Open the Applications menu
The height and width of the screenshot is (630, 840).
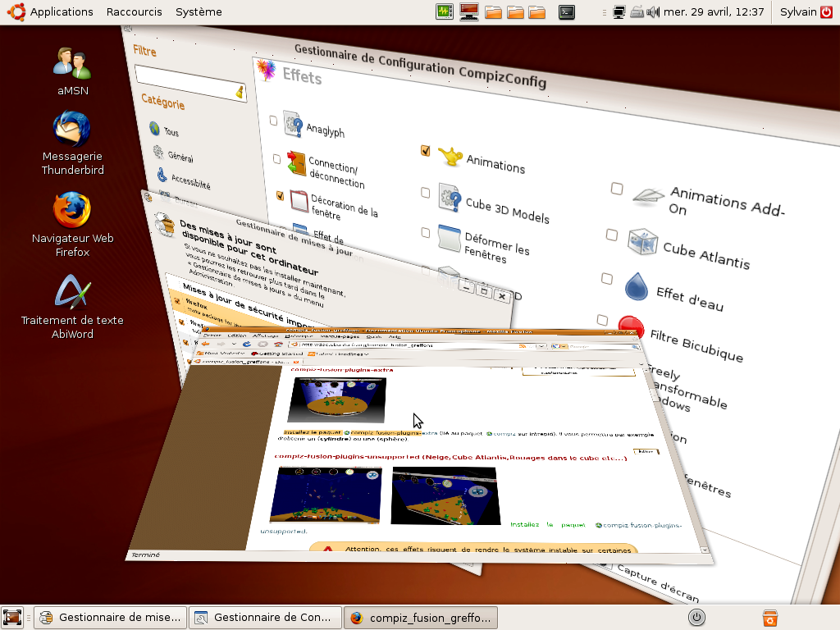62,11
